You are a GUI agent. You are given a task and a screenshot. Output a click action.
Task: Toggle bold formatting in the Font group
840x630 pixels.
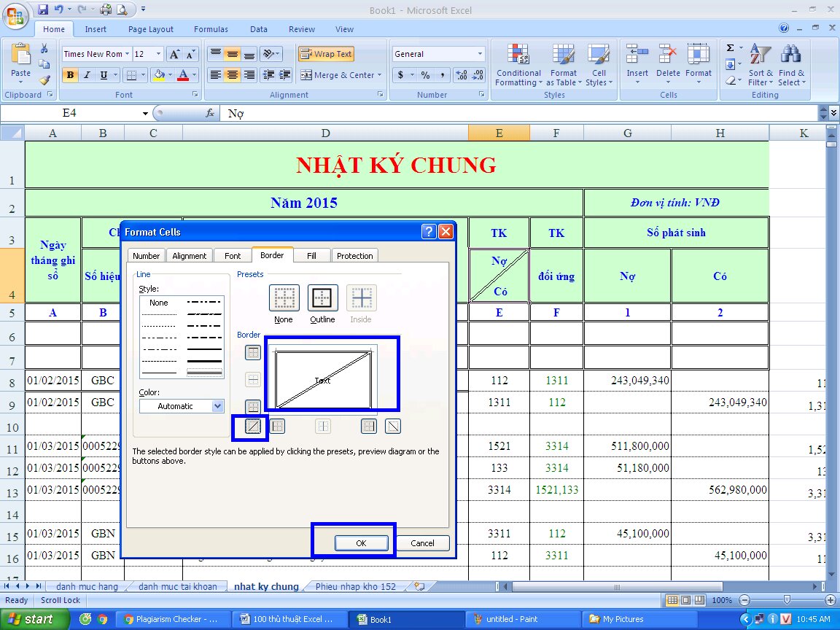(69, 75)
